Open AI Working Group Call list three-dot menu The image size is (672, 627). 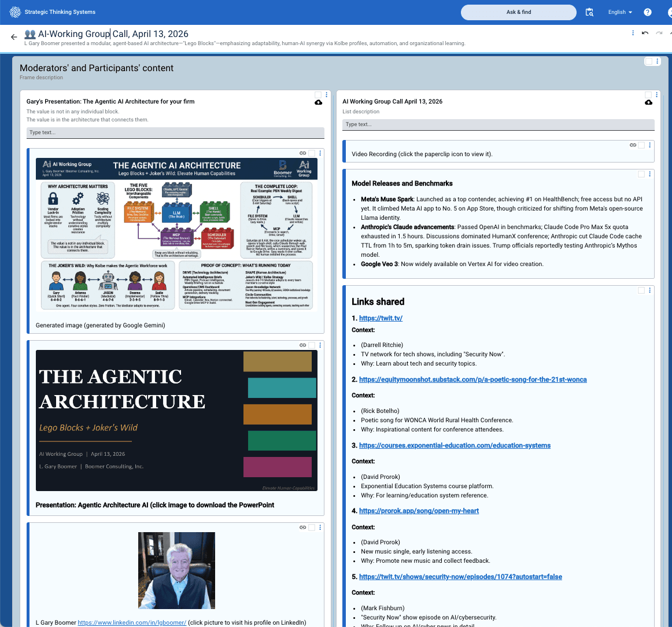[656, 95]
